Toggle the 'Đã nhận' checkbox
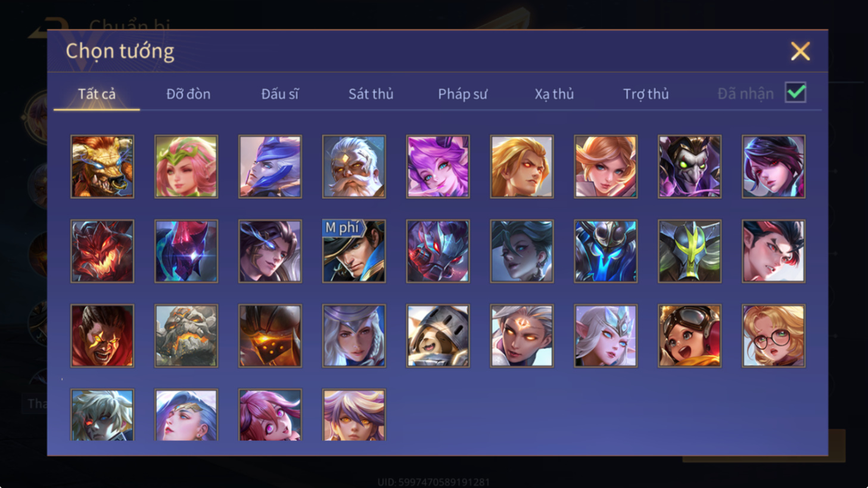 coord(795,93)
